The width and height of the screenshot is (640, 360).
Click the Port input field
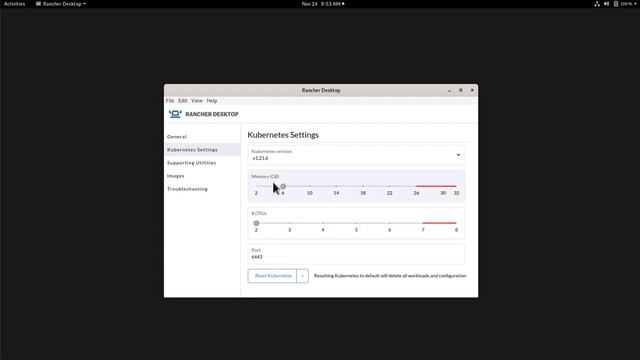pos(356,253)
